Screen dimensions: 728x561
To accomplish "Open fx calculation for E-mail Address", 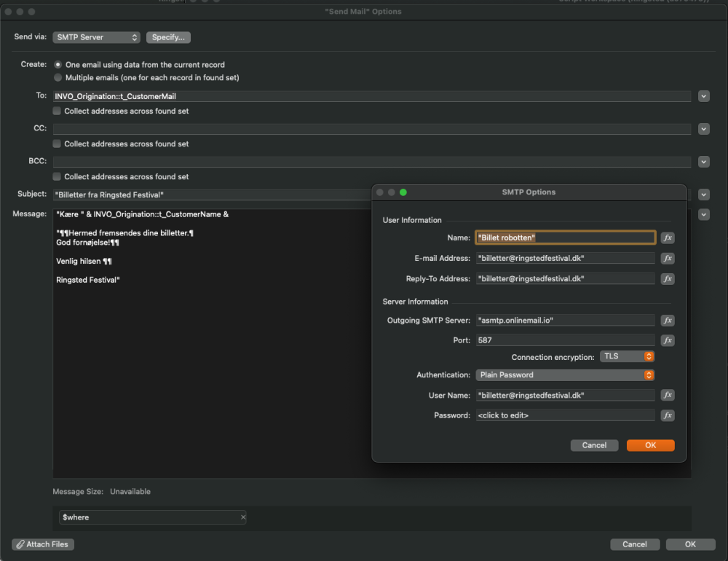I will pyautogui.click(x=668, y=258).
